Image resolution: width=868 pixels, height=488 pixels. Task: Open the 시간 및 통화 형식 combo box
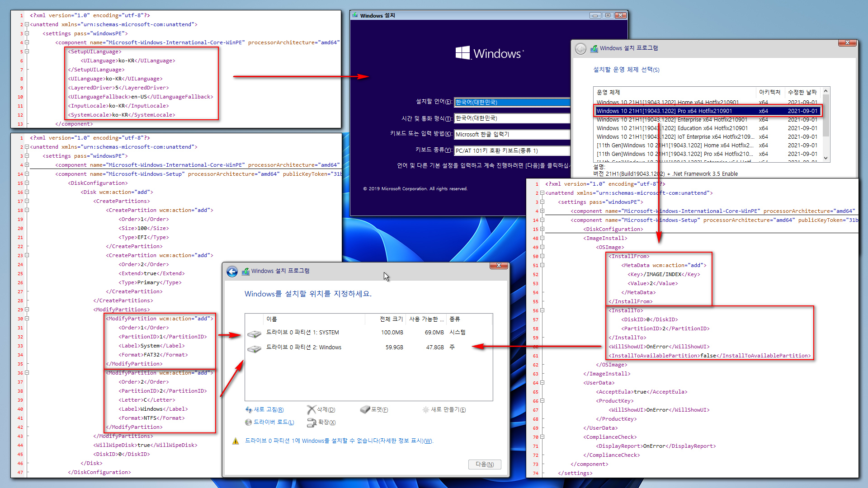[512, 118]
